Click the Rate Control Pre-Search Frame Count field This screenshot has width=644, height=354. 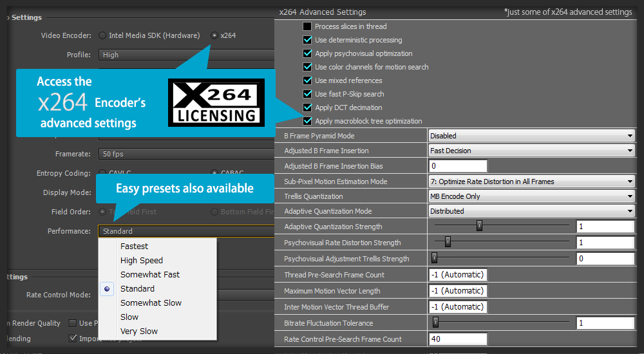(x=458, y=339)
